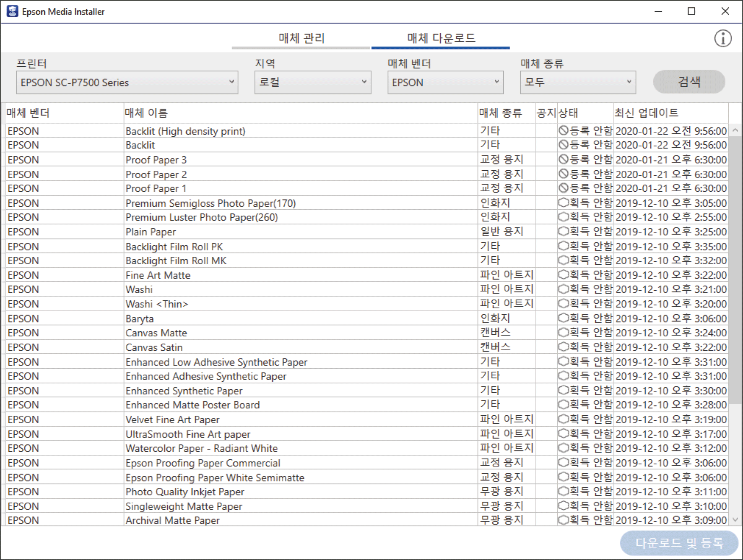Select the 매체 다운로드 tab
Viewport: 743px width, 560px height.
click(441, 39)
